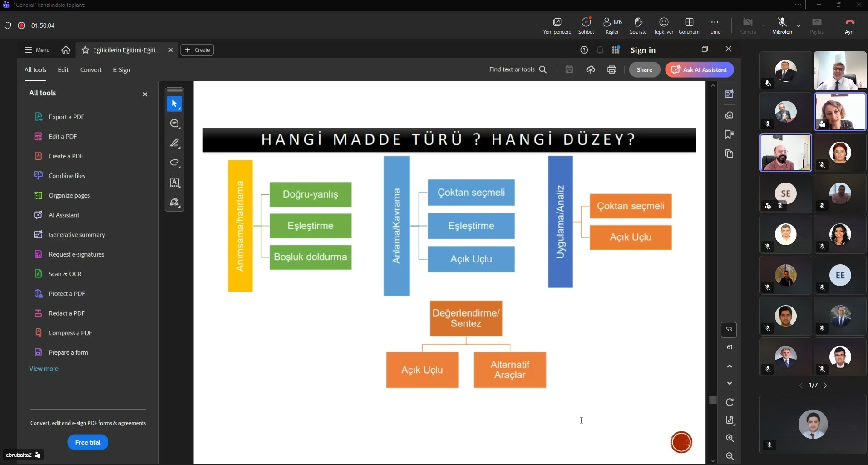Screen dimensions: 868x465
Task: Open the bookmarks panel icon
Action: tap(730, 134)
